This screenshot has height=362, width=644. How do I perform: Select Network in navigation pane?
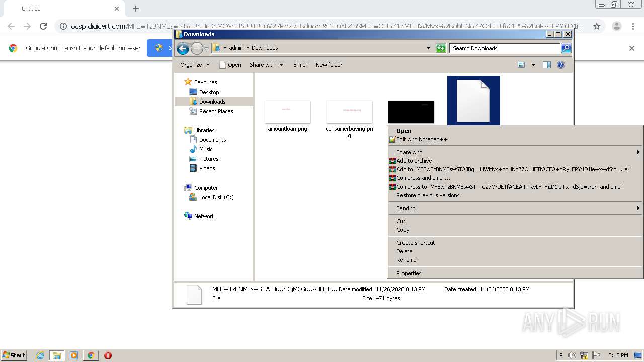[204, 216]
